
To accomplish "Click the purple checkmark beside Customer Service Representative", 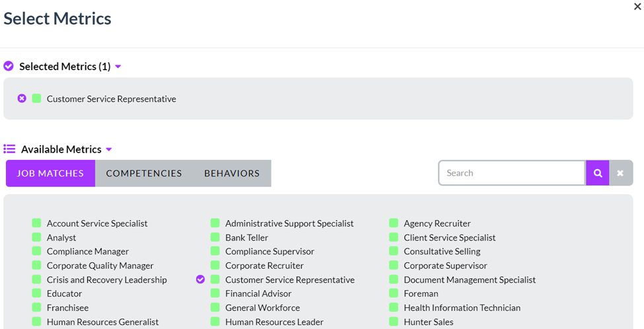I will pyautogui.click(x=200, y=279).
